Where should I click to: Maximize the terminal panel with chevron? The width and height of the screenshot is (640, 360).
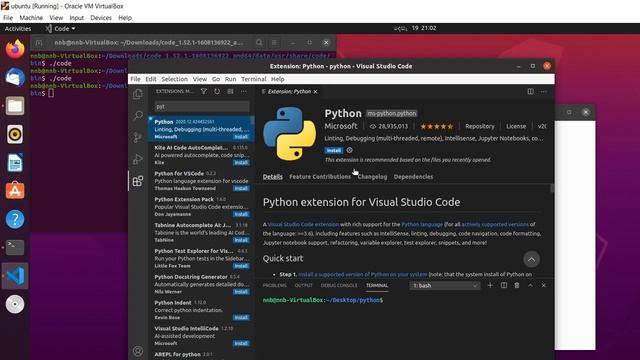[530, 285]
